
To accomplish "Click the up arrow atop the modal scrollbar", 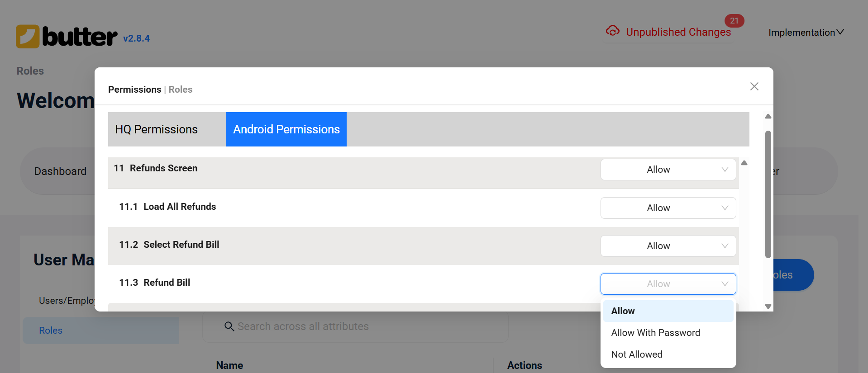I will (767, 116).
